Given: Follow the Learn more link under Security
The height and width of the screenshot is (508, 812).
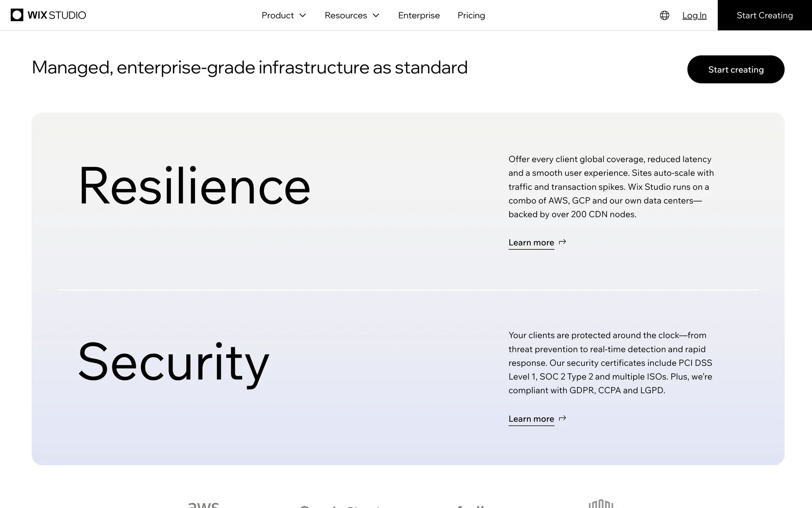Looking at the screenshot, I should [531, 419].
